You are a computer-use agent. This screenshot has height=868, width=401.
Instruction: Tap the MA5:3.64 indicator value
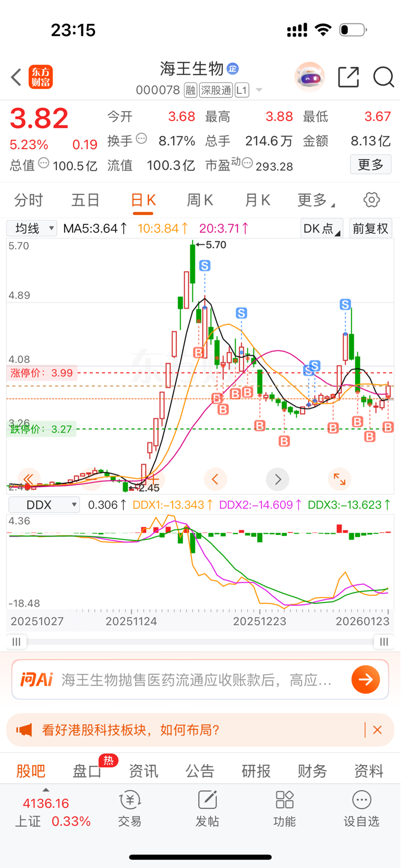click(95, 228)
